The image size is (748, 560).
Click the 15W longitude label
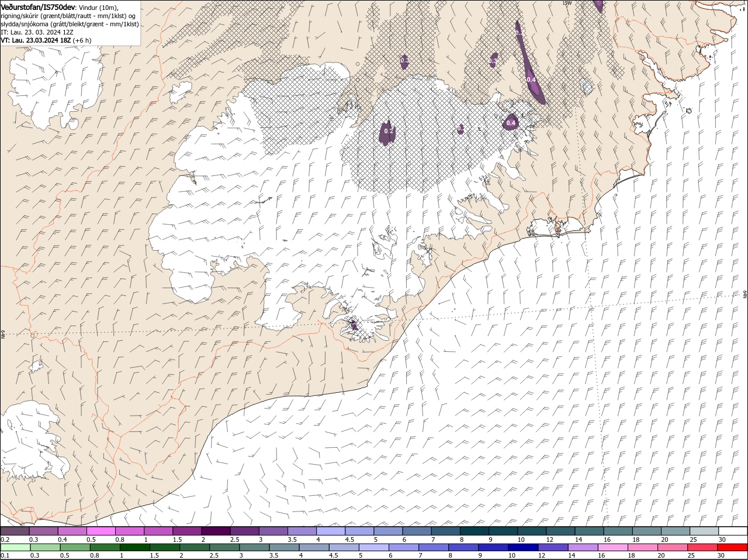566,3
